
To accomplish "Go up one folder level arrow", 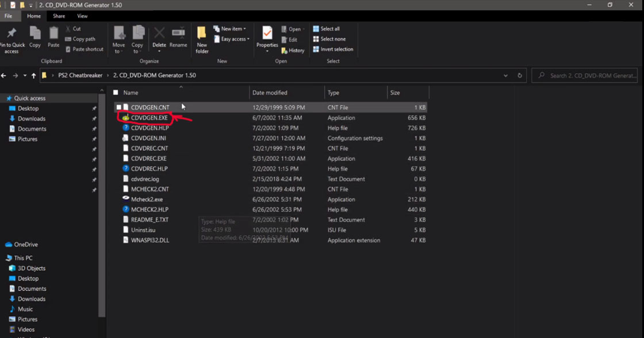I will click(34, 75).
